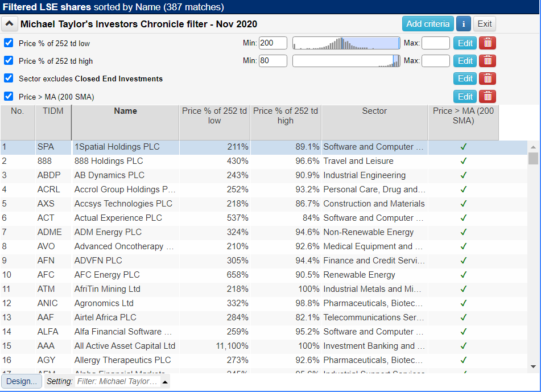Sort by Price > MA (200 SMA) column header

[x=464, y=122]
